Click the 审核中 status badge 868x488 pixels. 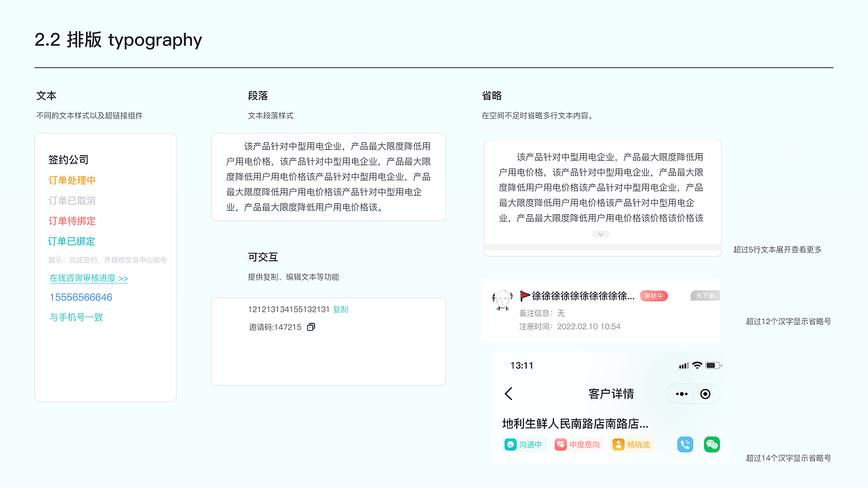tap(653, 296)
